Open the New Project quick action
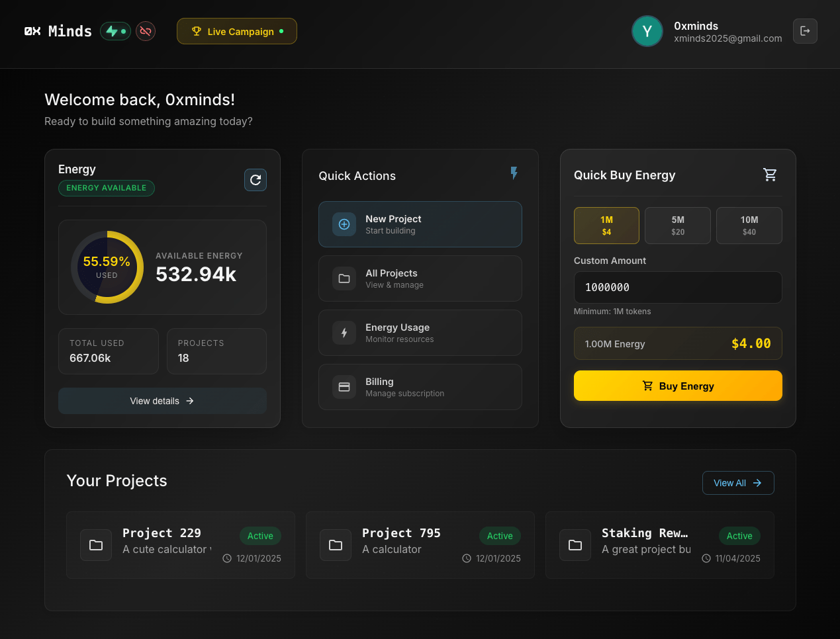 [420, 224]
